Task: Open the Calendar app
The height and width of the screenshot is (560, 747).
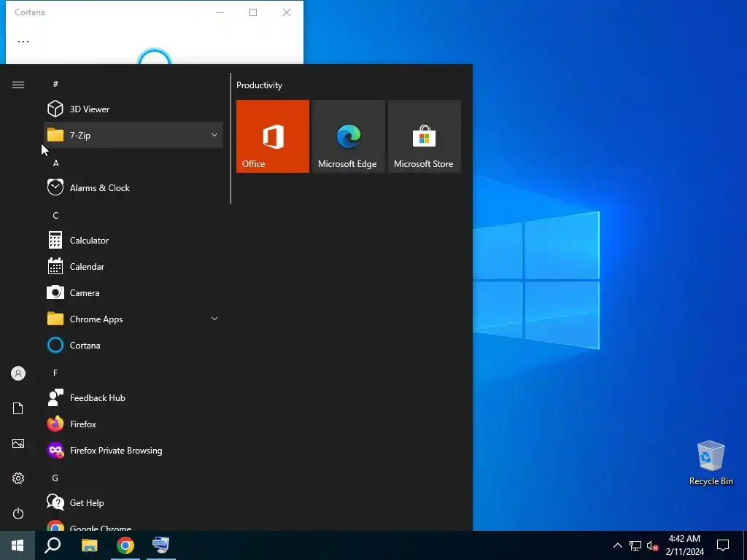Action: (x=133, y=266)
